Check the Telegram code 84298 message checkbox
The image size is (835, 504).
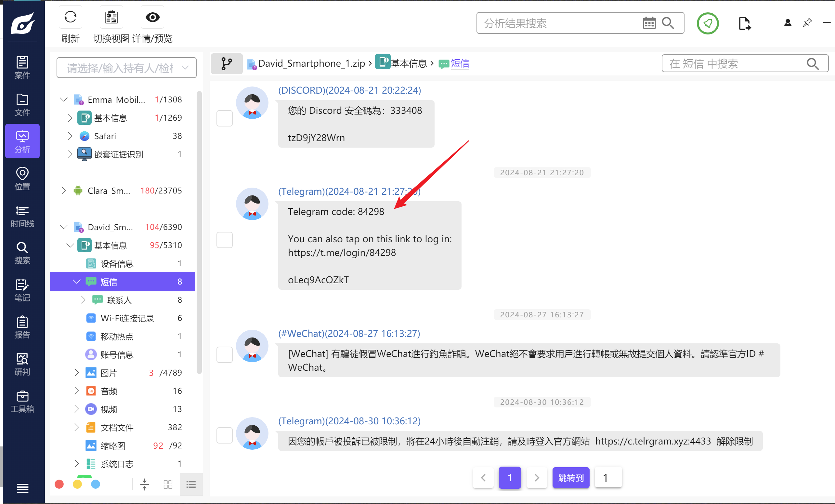[x=224, y=240]
